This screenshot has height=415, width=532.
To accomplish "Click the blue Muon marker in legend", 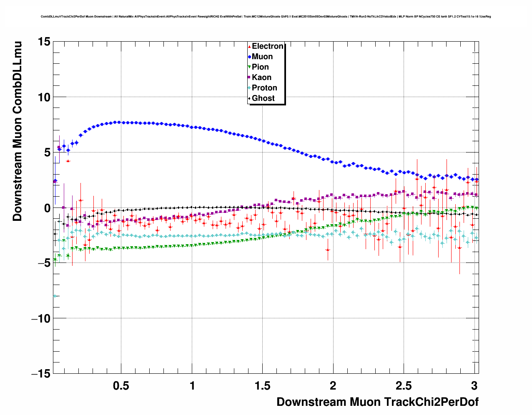I will tap(249, 57).
